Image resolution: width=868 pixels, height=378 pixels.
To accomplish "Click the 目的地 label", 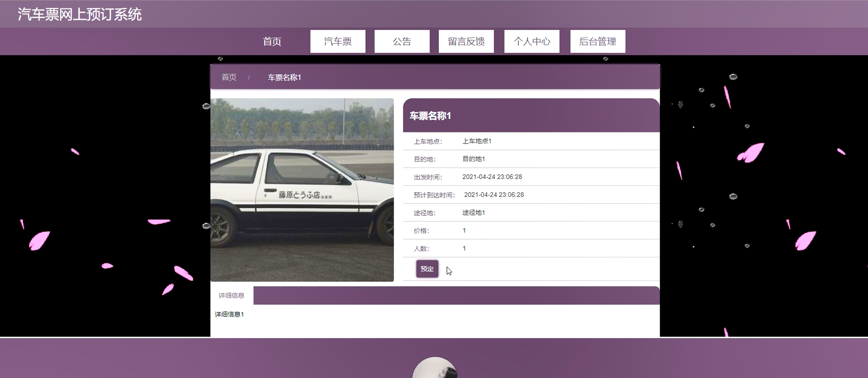I will point(424,159).
